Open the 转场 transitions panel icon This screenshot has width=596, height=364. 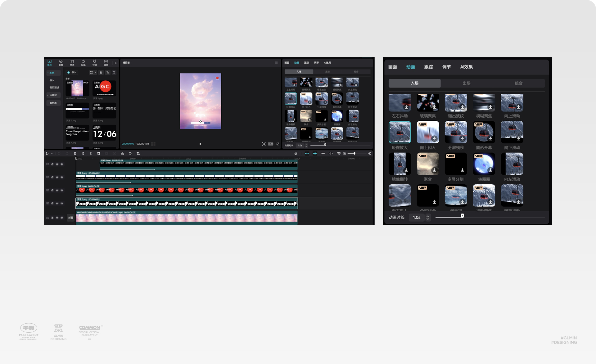106,62
